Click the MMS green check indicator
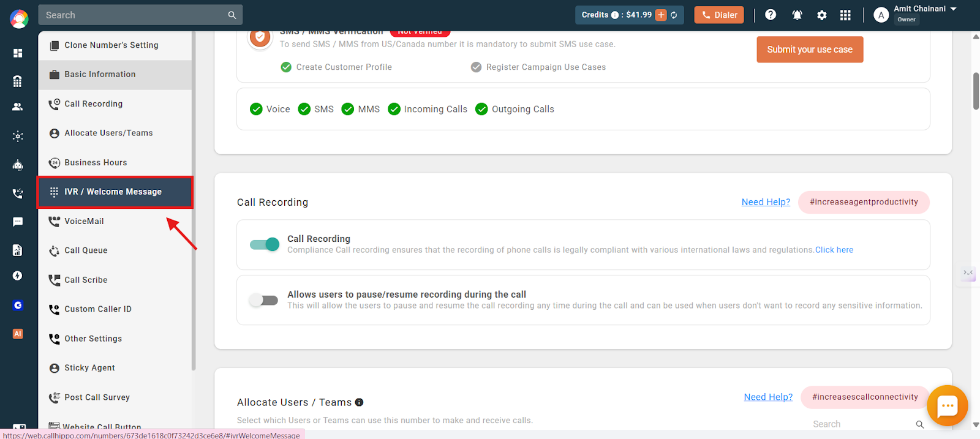Viewport: 980px width, 439px height. [347, 109]
